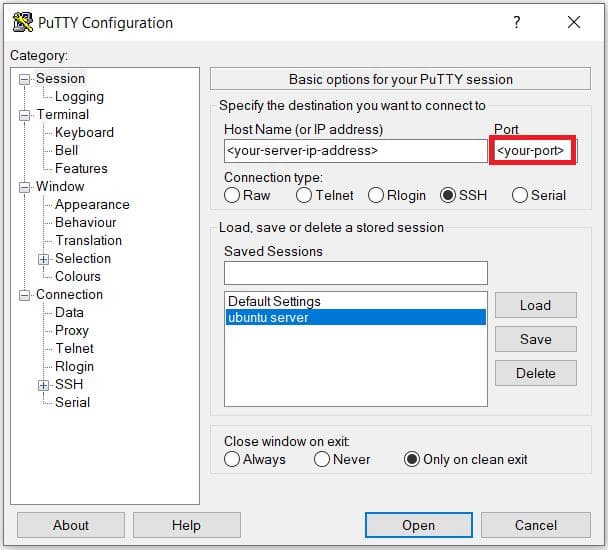Viewport: 608px width, 550px height.
Task: Open the Data category
Action: tap(69, 312)
